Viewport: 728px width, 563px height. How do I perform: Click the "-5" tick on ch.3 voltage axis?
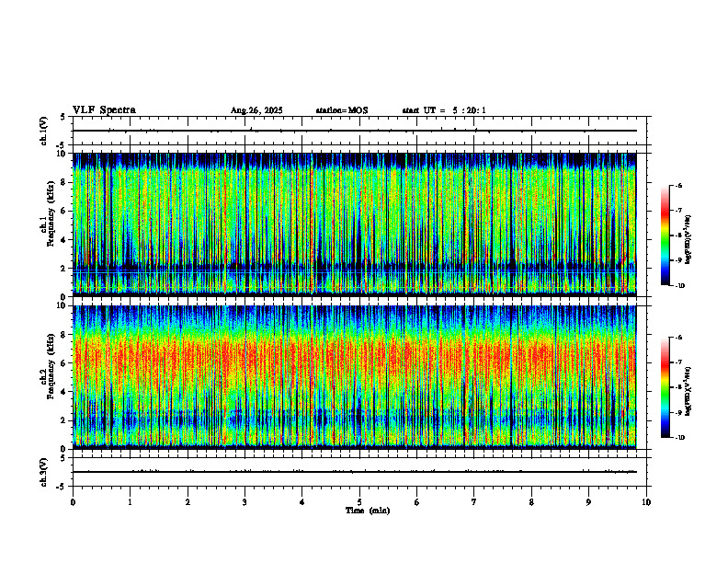point(63,487)
